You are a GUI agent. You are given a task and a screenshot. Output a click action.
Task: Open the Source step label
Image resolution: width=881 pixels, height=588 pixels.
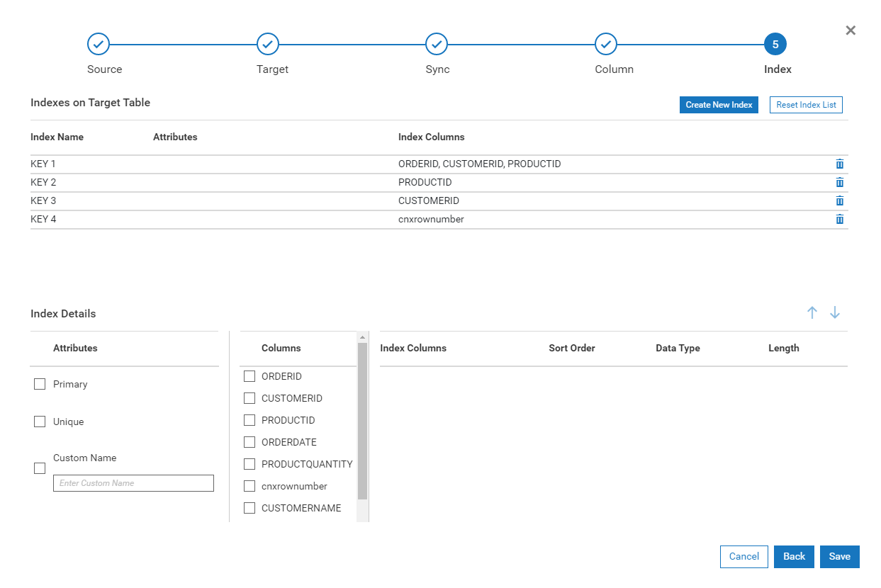[x=105, y=69]
